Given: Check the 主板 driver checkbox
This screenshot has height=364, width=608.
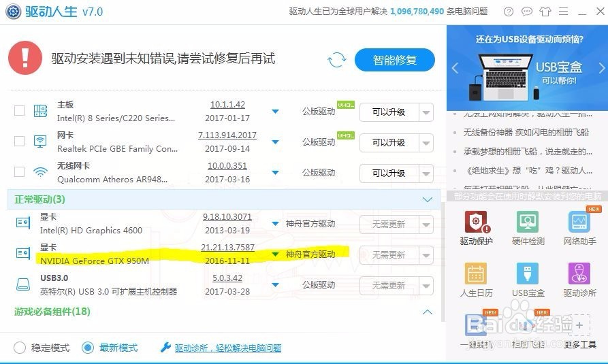Looking at the screenshot, I should pos(19,110).
